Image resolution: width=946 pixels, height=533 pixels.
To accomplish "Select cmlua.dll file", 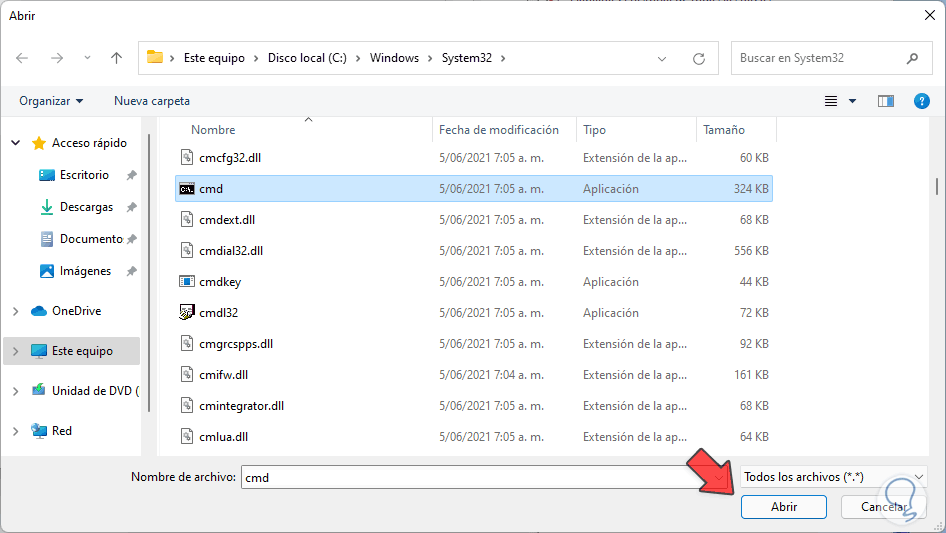I will click(x=223, y=436).
